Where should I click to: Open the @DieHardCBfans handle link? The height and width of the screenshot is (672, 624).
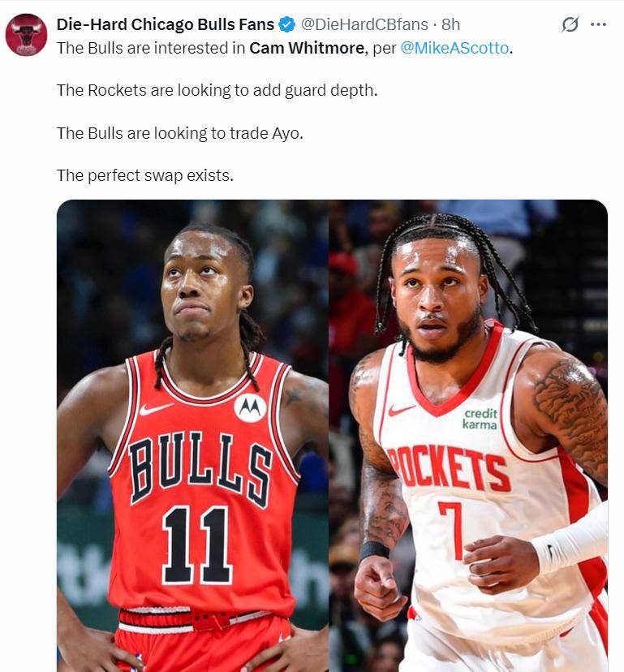364,24
